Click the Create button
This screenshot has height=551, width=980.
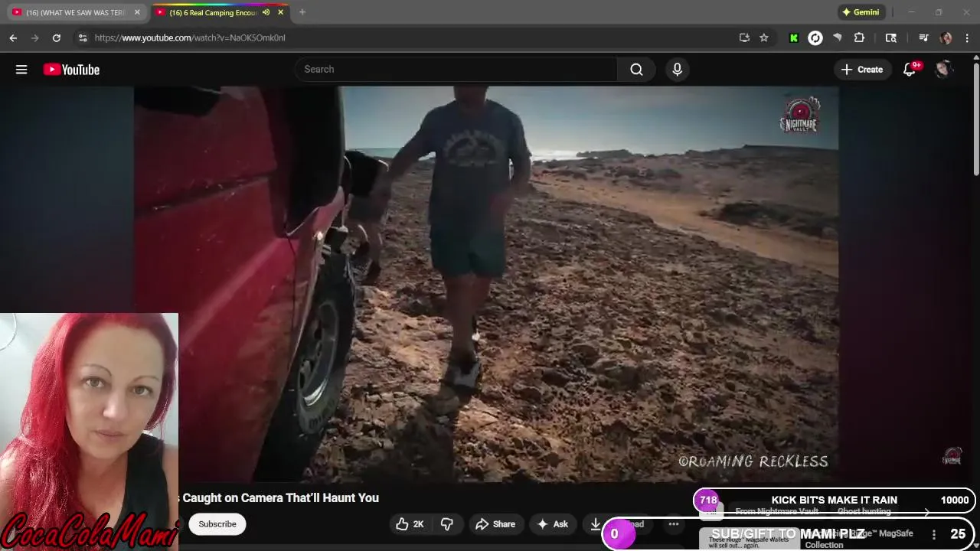point(862,70)
